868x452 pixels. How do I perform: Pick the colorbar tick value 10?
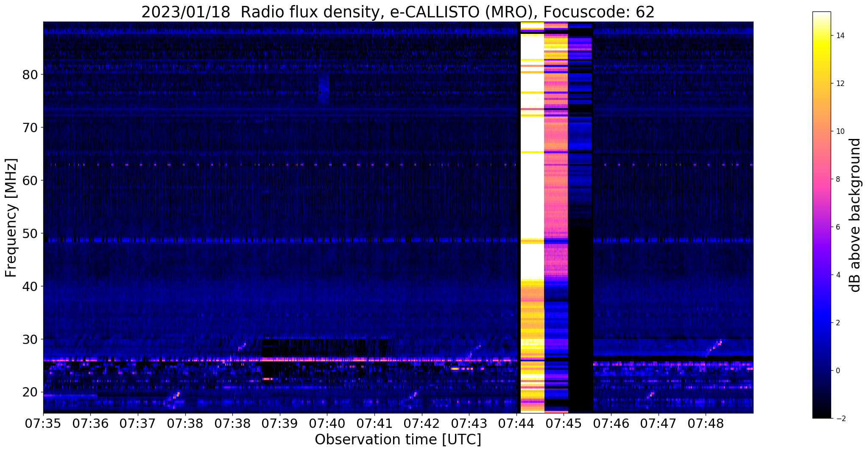(840, 131)
